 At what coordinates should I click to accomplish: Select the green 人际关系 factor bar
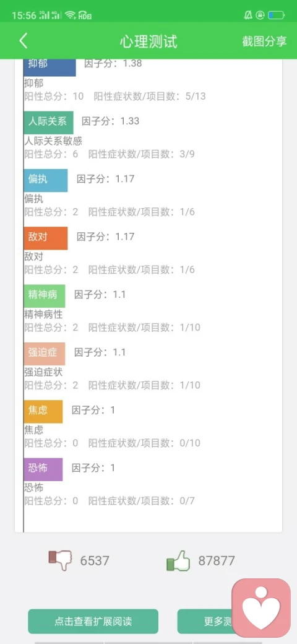point(48,123)
